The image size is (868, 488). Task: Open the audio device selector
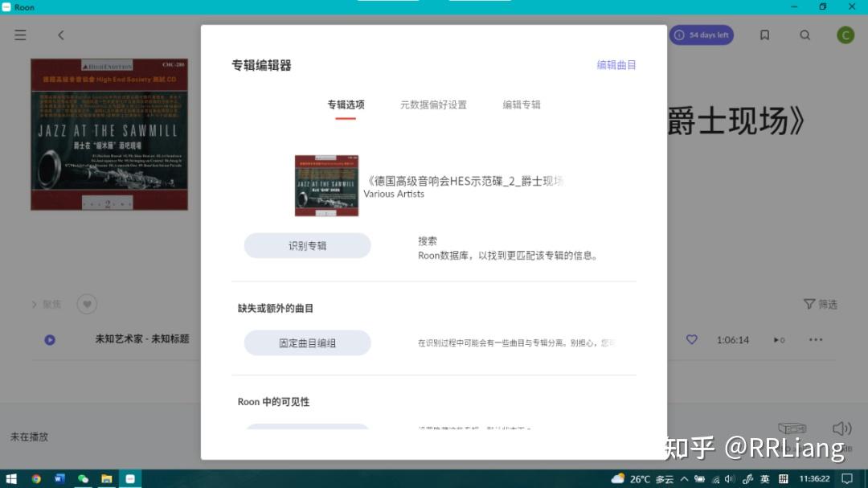click(792, 429)
